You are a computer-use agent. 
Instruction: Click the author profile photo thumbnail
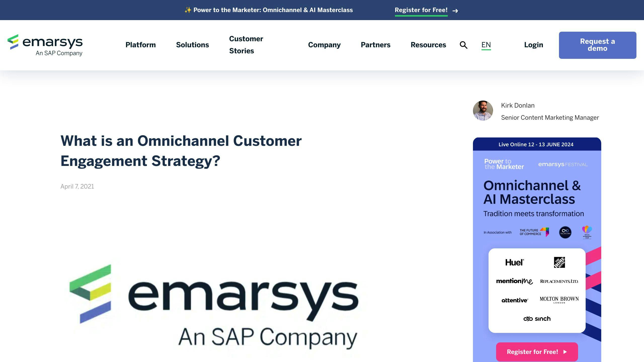pos(483,111)
